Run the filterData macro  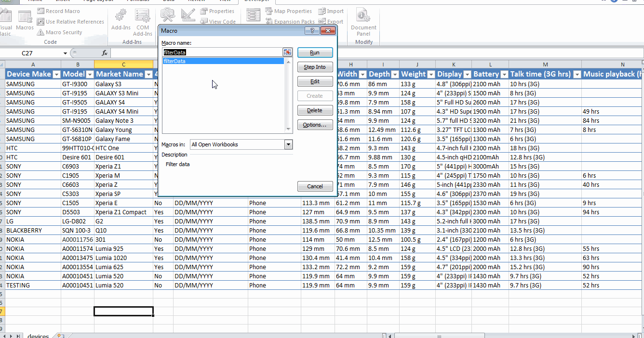pyautogui.click(x=315, y=52)
